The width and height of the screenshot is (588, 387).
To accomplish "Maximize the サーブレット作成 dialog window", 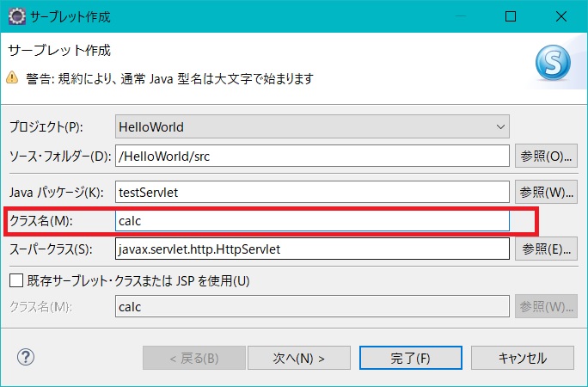I will (x=511, y=16).
